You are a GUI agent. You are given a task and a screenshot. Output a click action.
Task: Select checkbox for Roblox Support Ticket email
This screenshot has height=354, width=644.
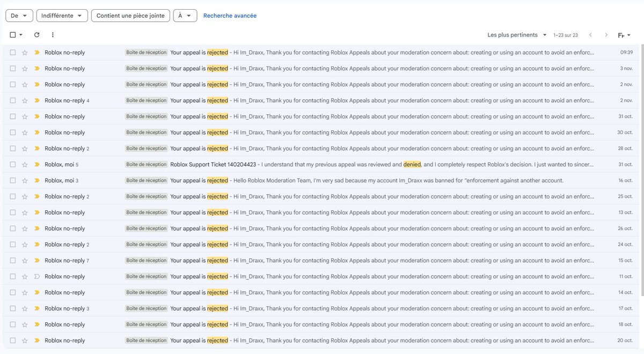coord(13,165)
